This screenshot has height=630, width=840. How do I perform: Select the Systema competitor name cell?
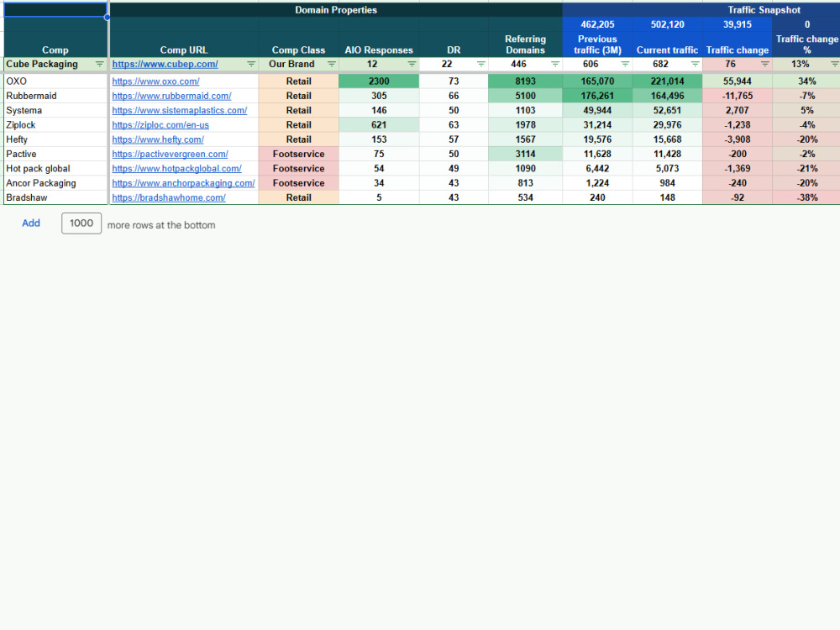coord(55,110)
